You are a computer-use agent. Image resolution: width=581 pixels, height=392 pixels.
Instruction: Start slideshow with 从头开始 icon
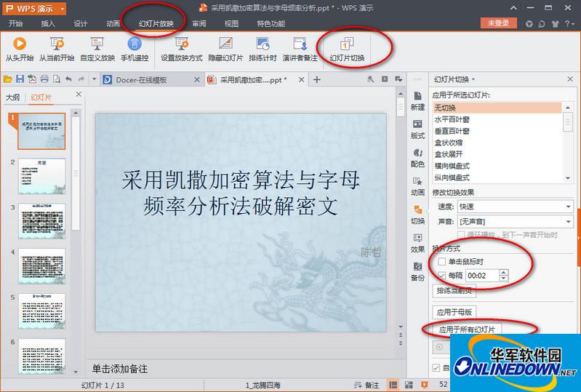click(x=20, y=49)
